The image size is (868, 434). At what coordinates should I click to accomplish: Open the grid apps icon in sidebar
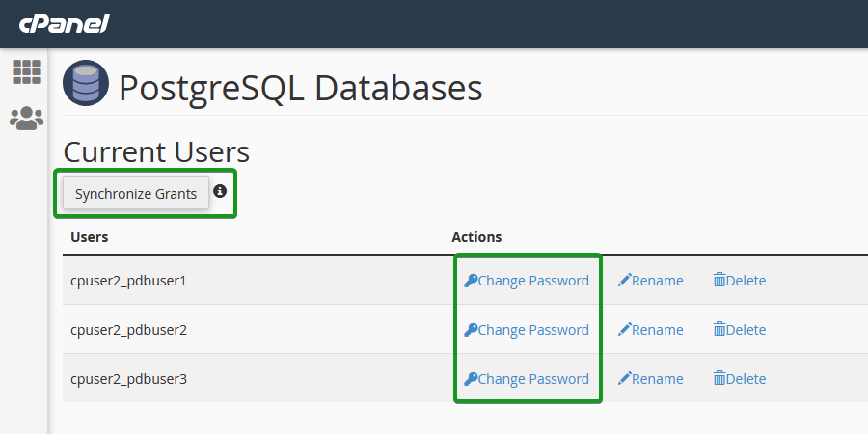pos(27,72)
